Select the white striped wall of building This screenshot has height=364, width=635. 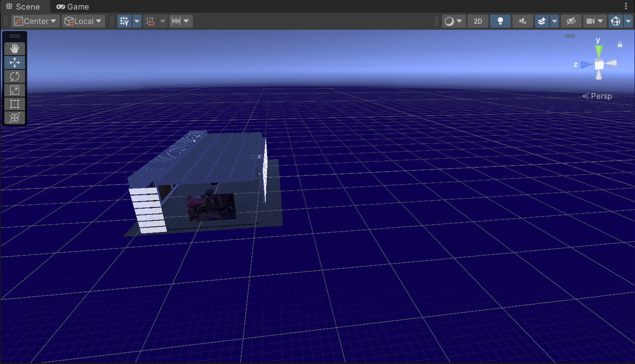148,210
